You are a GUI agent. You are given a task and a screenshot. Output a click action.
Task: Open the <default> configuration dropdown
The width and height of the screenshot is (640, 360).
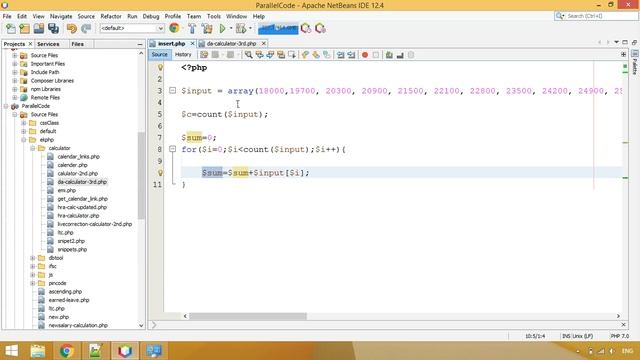point(132,28)
